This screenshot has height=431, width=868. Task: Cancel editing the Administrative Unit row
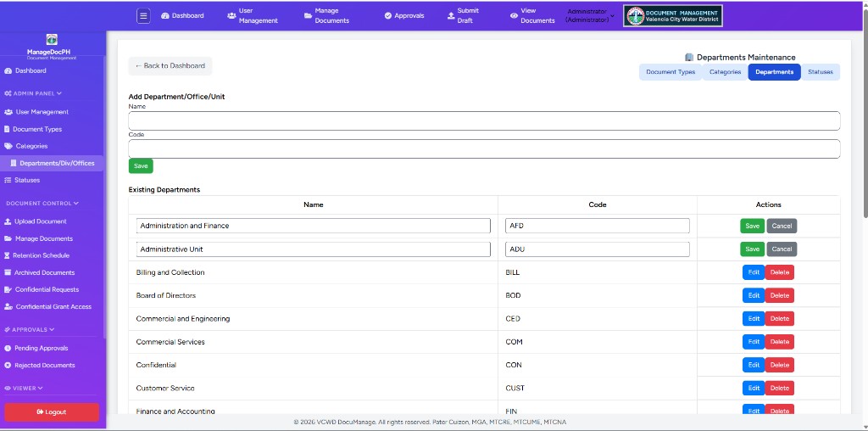(x=782, y=249)
